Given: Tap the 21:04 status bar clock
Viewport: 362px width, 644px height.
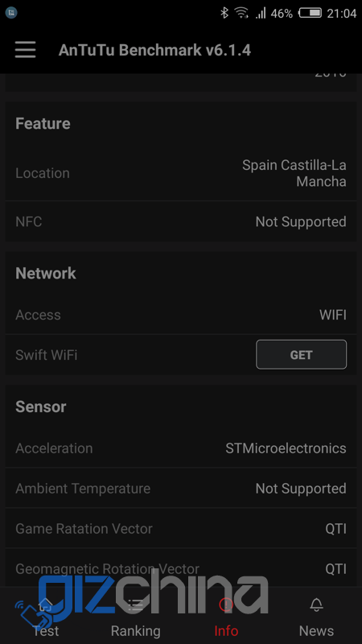Looking at the screenshot, I should tap(341, 14).
